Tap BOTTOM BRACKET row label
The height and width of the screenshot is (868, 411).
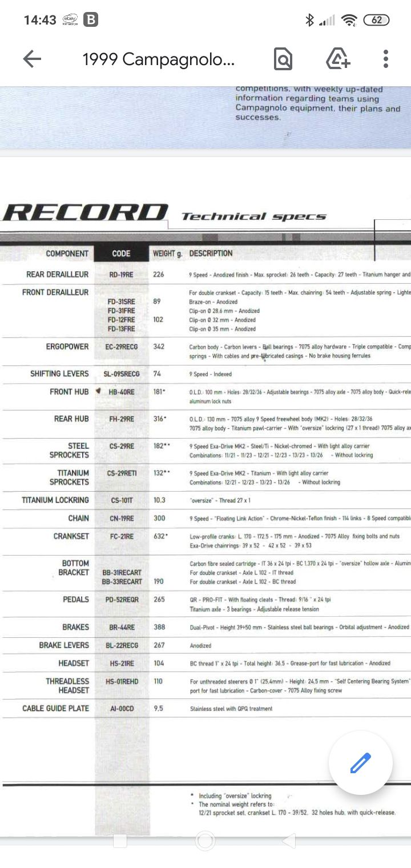click(74, 568)
